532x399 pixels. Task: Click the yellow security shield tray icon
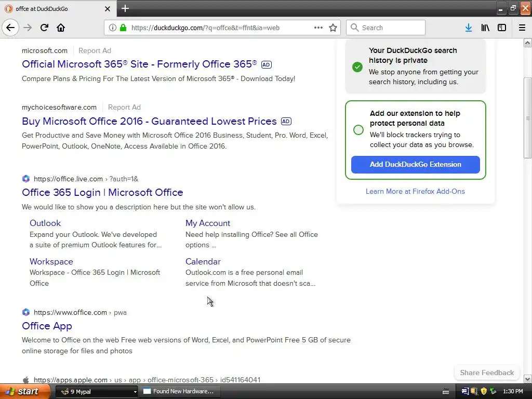pos(484,392)
